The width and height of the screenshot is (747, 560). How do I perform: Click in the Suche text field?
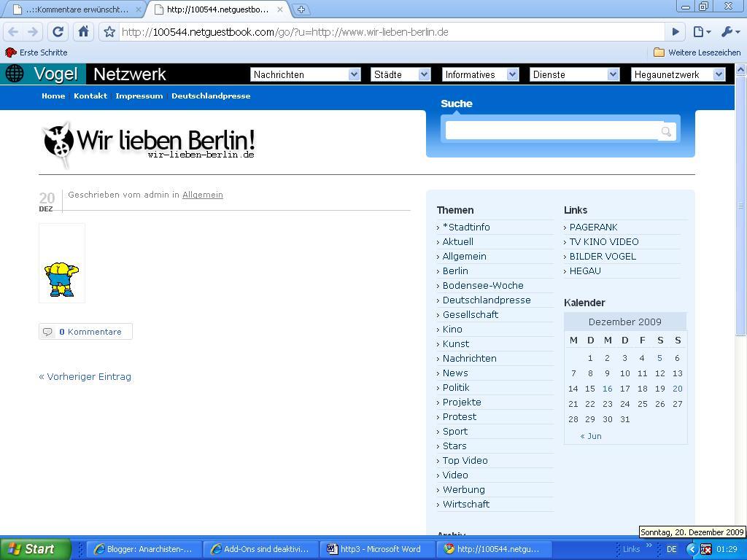(551, 131)
